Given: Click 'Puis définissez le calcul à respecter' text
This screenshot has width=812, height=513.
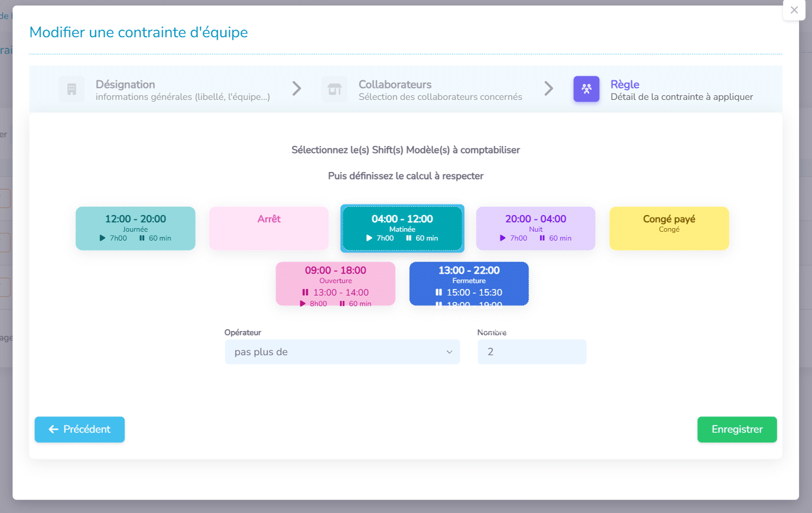Looking at the screenshot, I should (x=406, y=176).
